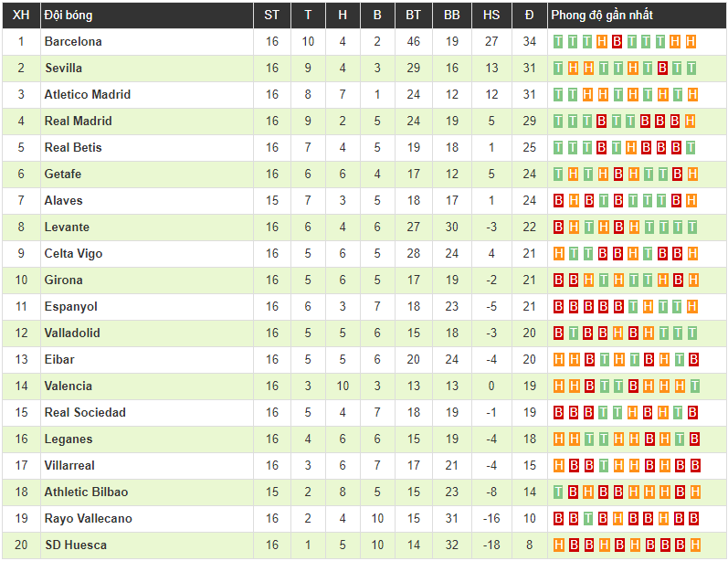
Task: Click the leftmost green T badge in Athletic Bilbao's row
Action: 559,492
